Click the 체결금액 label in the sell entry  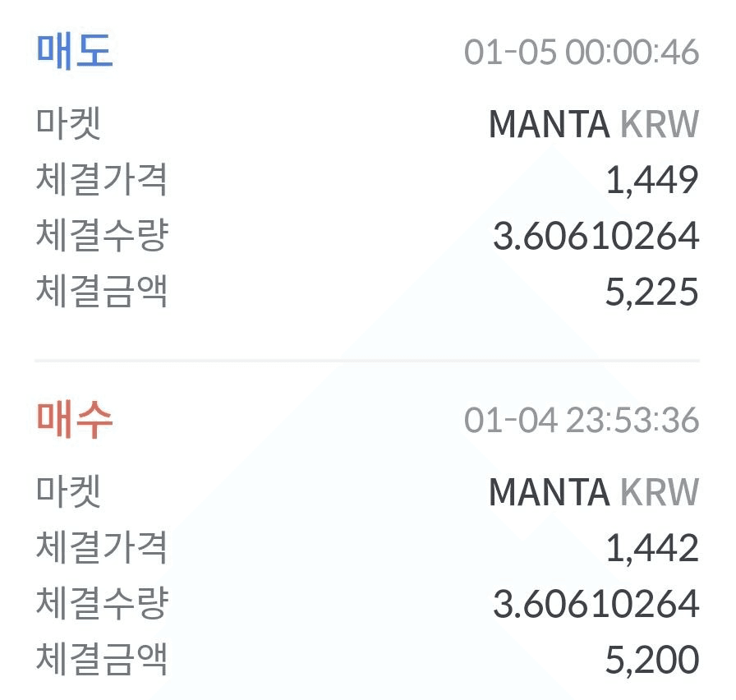click(x=101, y=292)
